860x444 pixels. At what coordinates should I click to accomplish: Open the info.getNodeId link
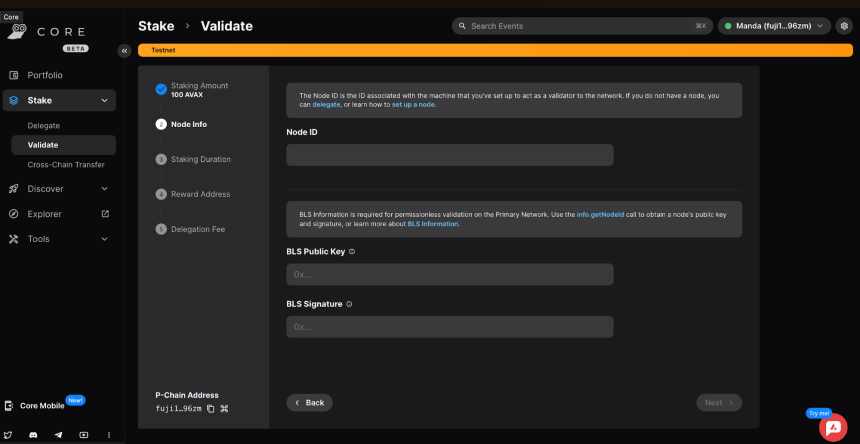(601, 215)
